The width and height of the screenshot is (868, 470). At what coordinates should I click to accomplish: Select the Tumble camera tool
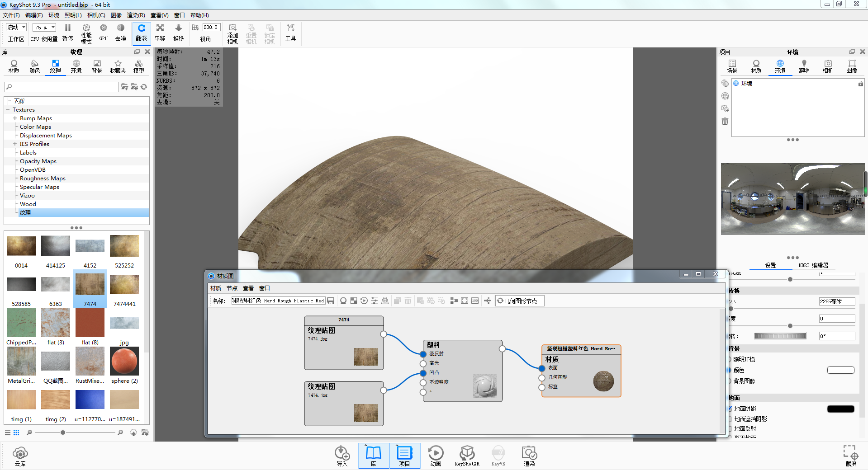142,33
